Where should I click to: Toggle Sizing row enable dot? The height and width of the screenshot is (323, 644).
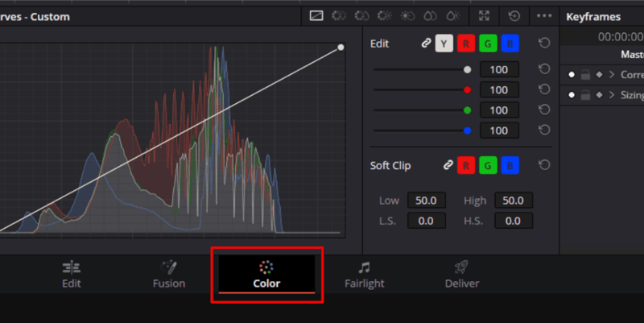click(x=572, y=95)
